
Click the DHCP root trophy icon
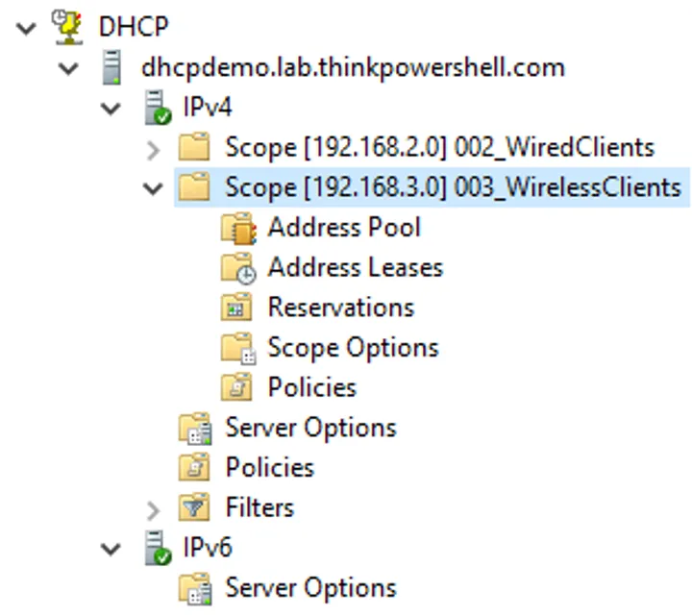tap(68, 27)
